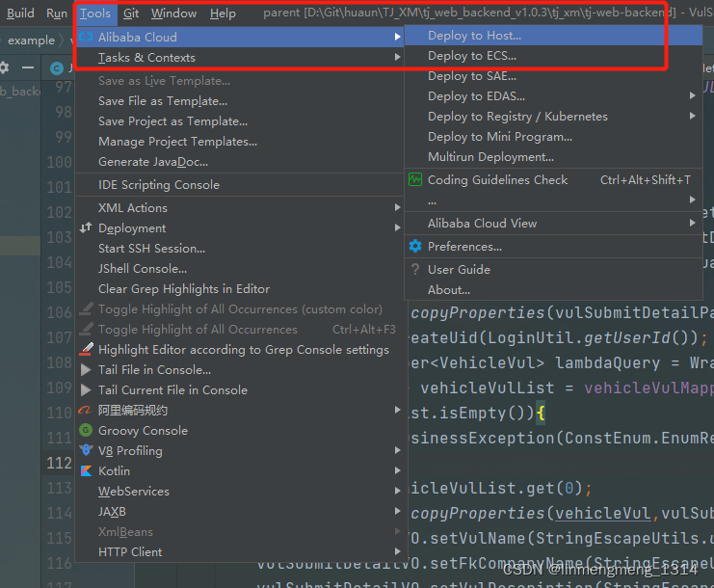
Task: Expand Alibaba Cloud View arrow
Action: pos(692,223)
